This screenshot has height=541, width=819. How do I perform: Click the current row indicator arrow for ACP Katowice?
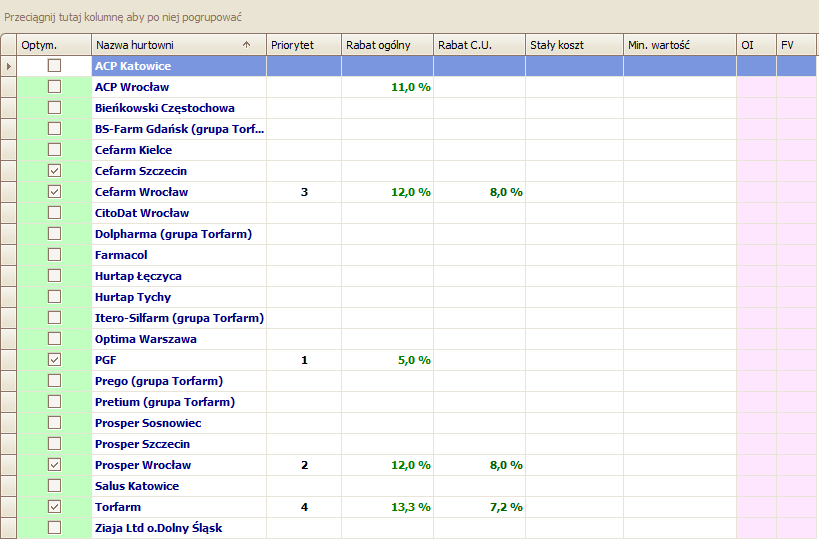tap(9, 66)
